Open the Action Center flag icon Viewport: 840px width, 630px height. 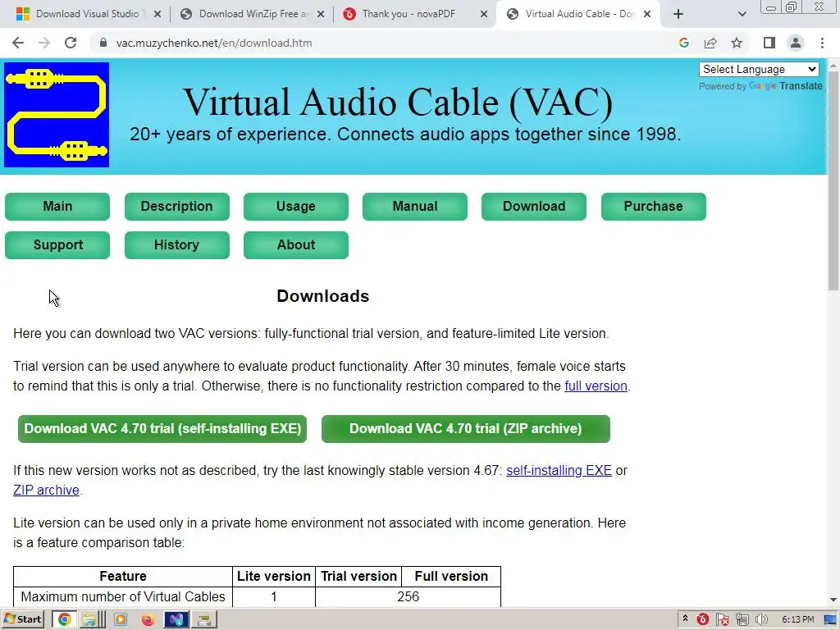point(723,620)
